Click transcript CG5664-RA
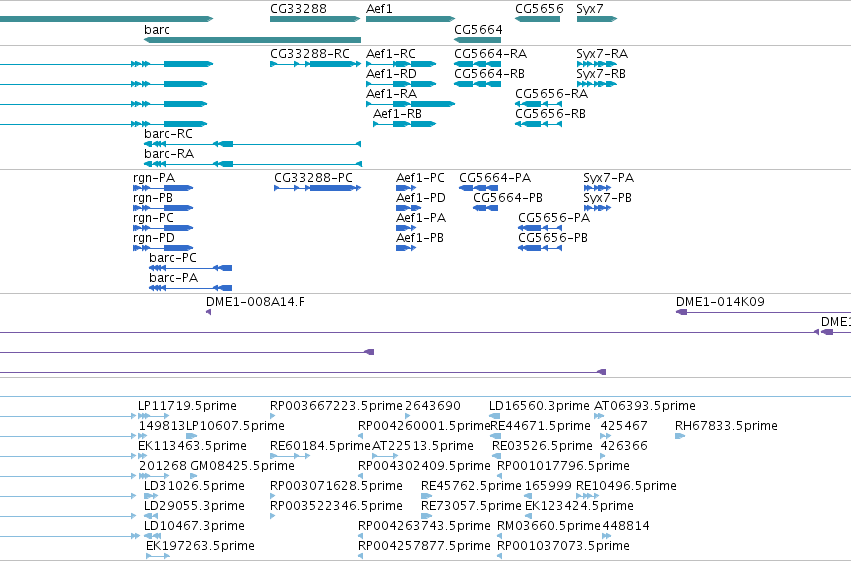This screenshot has height=561, width=851. (x=478, y=64)
